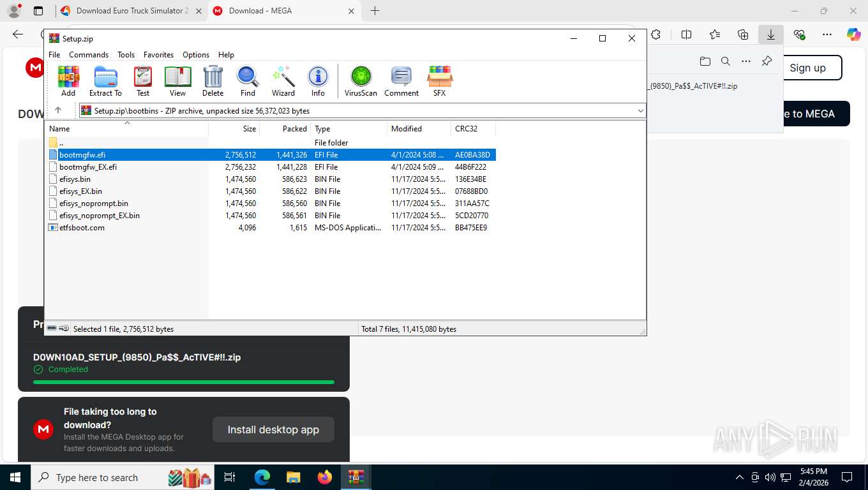Sort list by Size column
Image resolution: width=868 pixels, height=490 pixels.
[x=234, y=129]
